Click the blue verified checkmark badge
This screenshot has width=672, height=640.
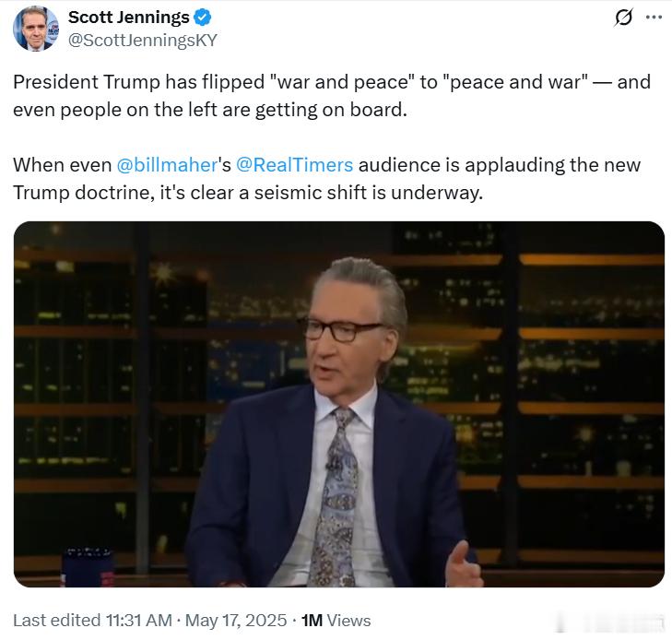(x=202, y=18)
